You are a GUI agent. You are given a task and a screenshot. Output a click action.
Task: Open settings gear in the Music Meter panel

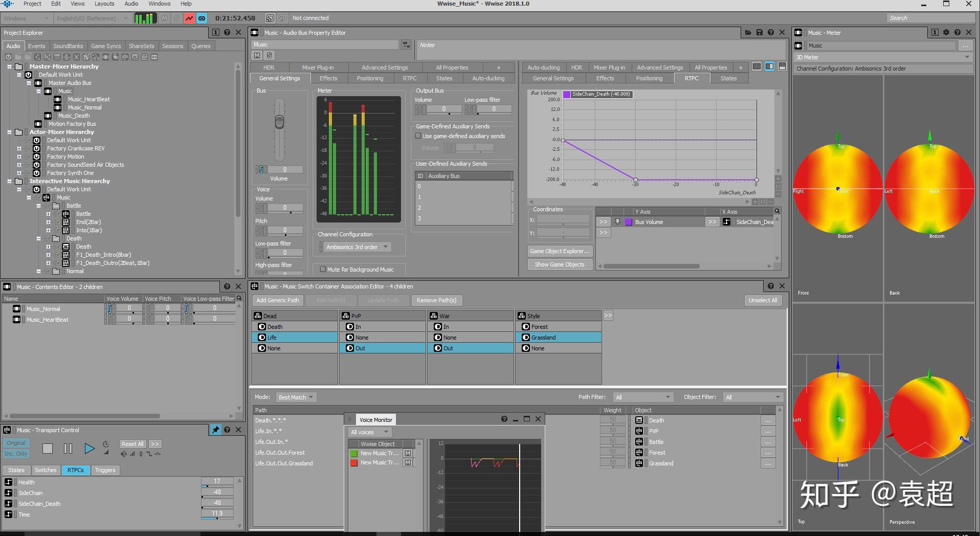point(946,32)
